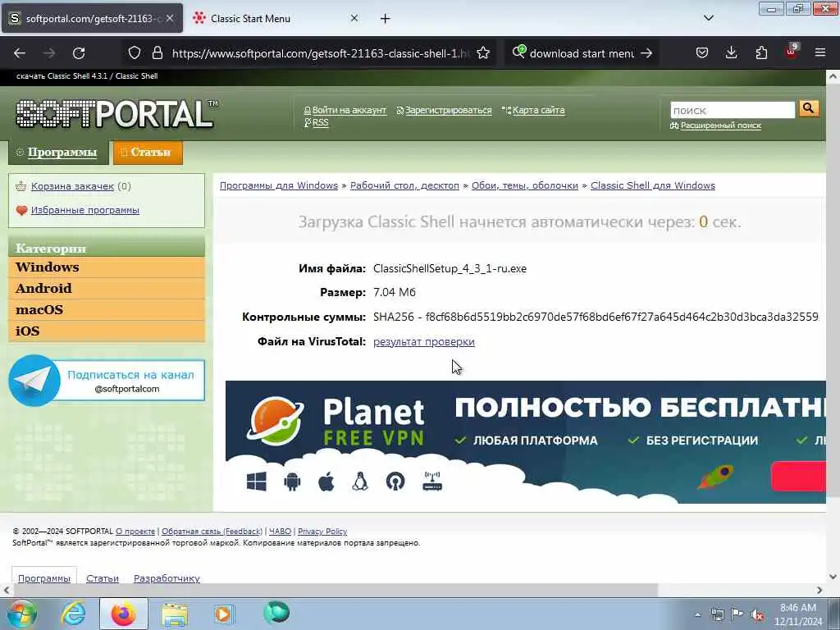Click Обои, темы, оболочки breadcrumb
This screenshot has height=630, width=840.
[524, 185]
